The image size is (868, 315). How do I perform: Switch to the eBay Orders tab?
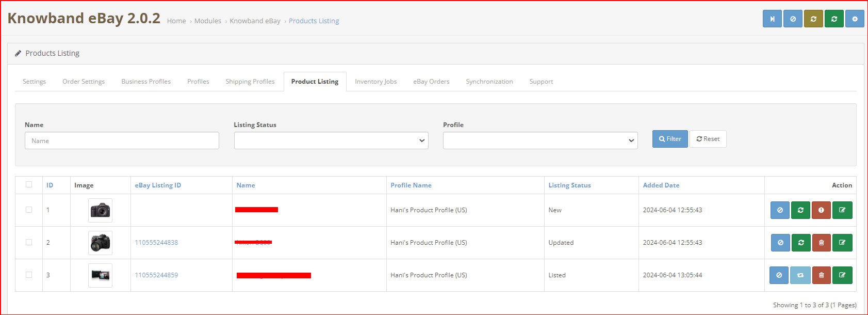[x=431, y=82]
